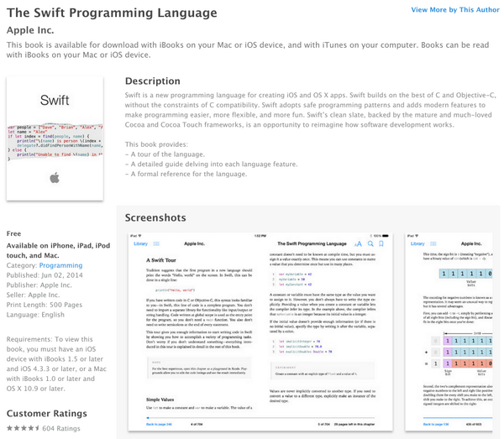Screen dimensions: 504x439
Task: Open the View More by This Author link
Action: click(x=455, y=9)
